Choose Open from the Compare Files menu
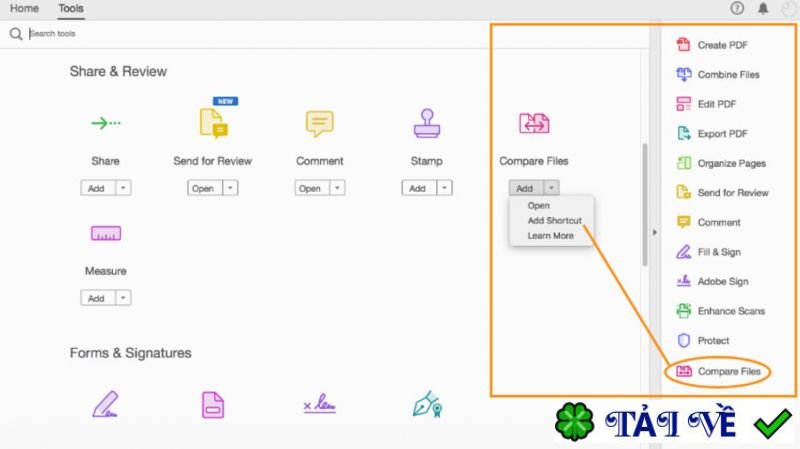Viewport: 800px width, 449px height. click(539, 206)
